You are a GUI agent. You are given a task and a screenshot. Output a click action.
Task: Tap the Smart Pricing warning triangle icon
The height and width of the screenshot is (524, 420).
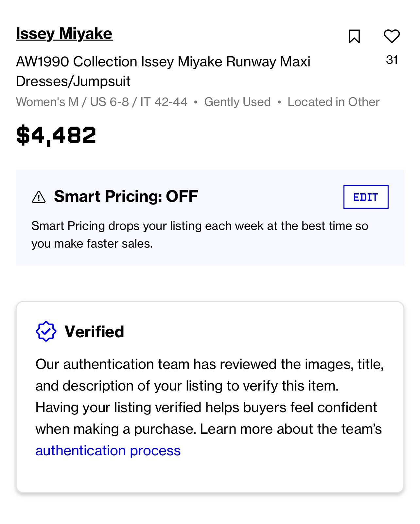(x=39, y=197)
